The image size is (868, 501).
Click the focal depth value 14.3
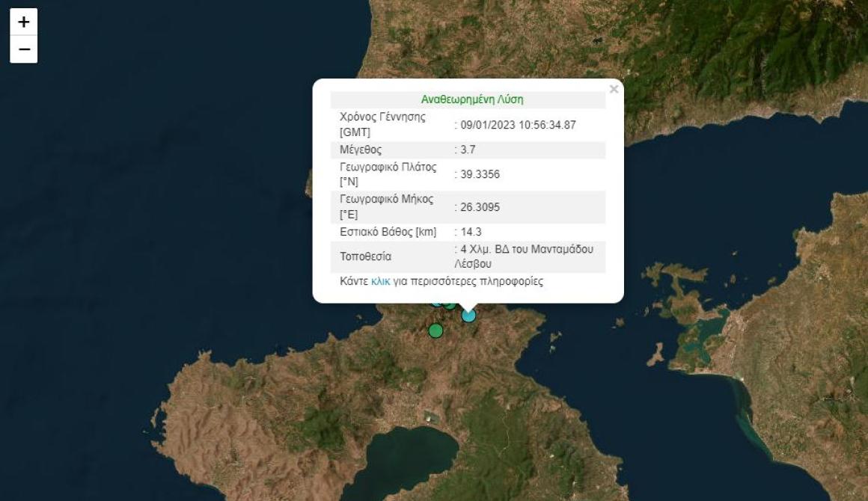click(471, 232)
